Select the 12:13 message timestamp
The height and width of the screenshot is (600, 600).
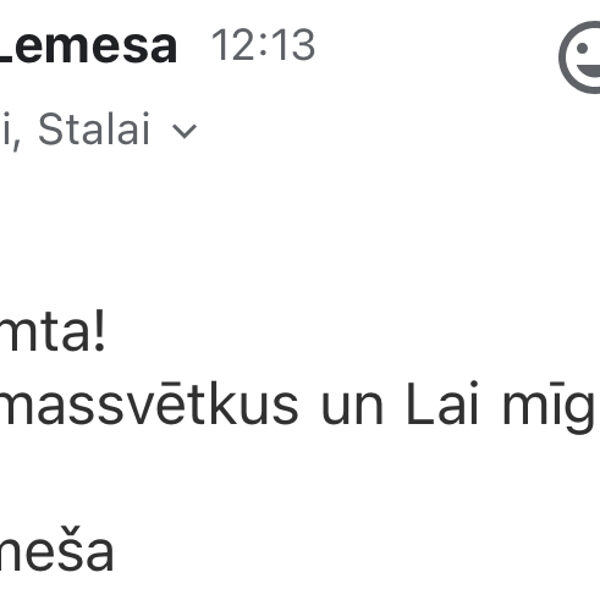tap(263, 46)
